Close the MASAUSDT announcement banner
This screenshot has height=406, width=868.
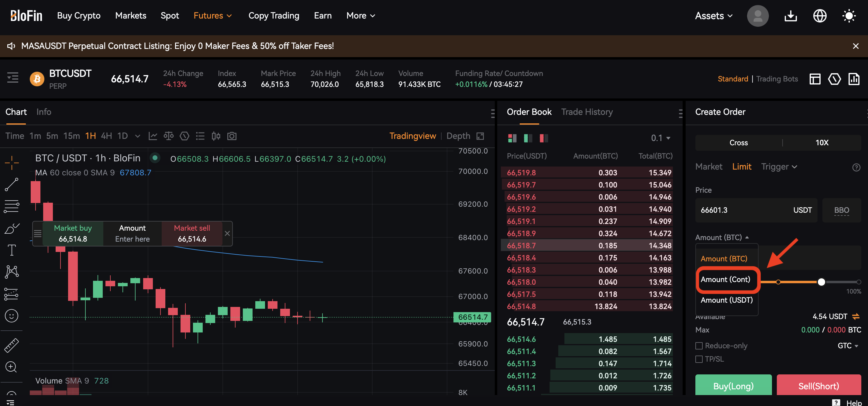point(855,46)
